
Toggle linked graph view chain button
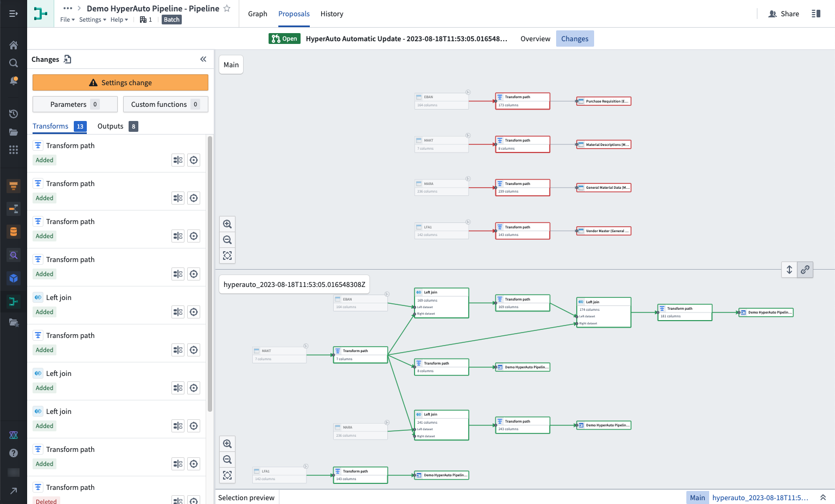[x=805, y=269]
